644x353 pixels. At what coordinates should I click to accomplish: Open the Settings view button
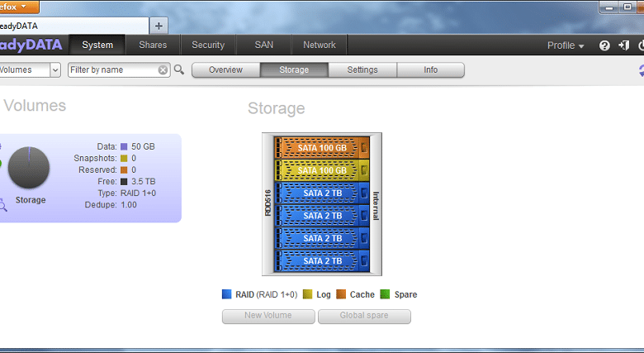coord(362,70)
